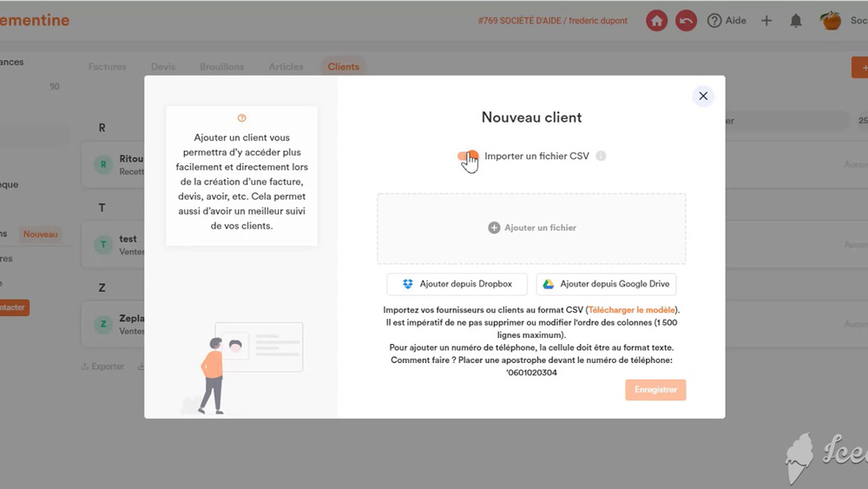868x489 pixels.
Task: Click the question mark tip icon
Action: point(241,118)
